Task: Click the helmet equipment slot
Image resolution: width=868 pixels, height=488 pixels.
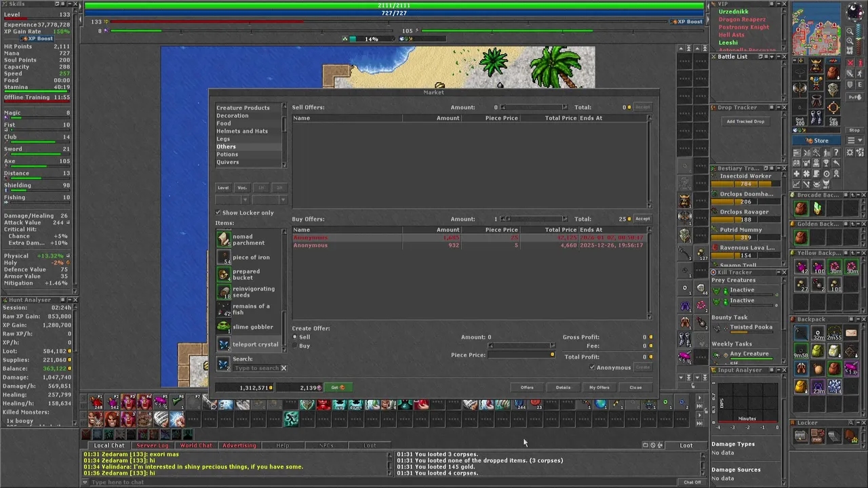Action: click(816, 65)
